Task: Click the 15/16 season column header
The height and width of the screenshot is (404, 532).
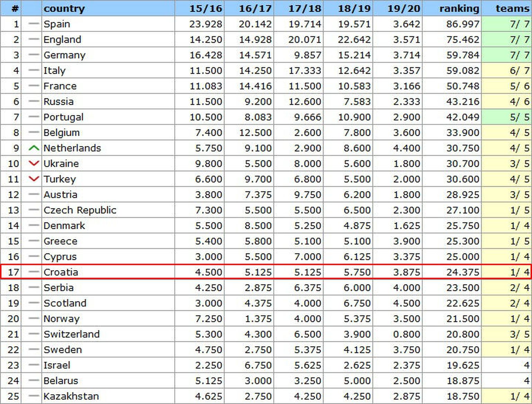Action: 205,8
